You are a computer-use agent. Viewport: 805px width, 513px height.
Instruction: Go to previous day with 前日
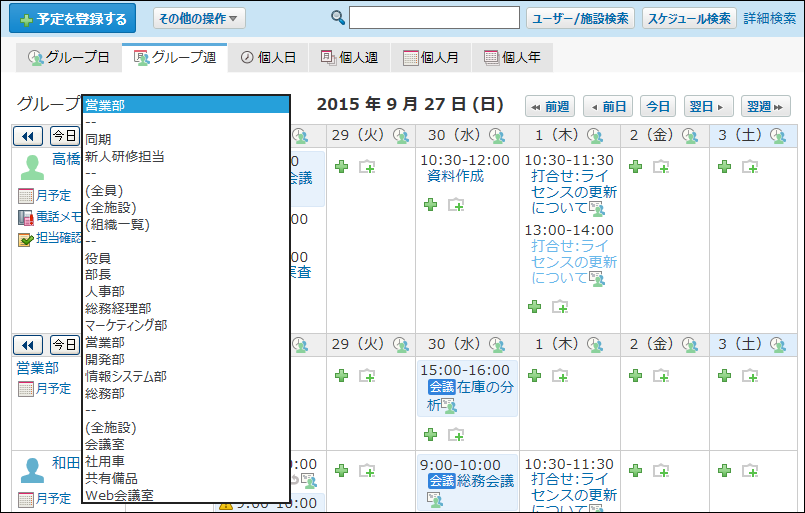click(608, 106)
